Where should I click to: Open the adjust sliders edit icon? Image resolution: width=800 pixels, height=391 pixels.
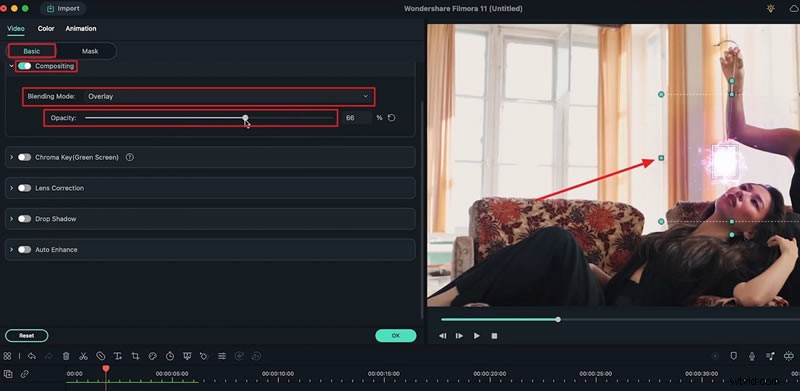click(222, 356)
